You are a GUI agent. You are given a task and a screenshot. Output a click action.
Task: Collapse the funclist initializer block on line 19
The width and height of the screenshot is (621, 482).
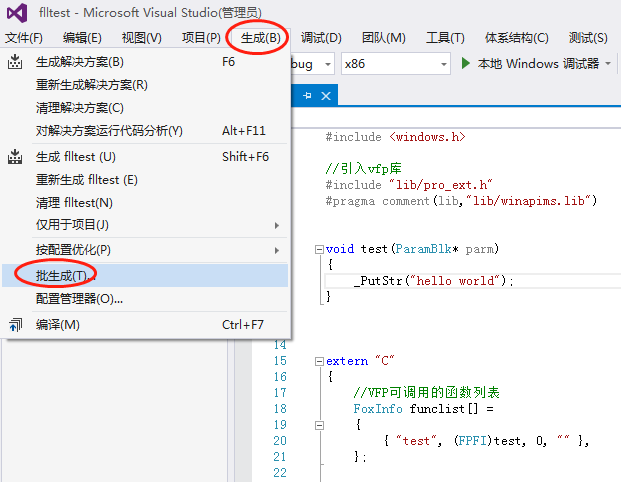pyautogui.click(x=319, y=425)
